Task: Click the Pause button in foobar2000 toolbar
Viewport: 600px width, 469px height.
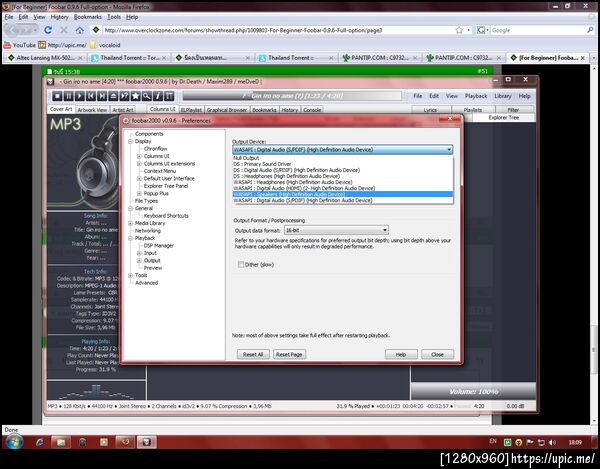Action: 68,96
